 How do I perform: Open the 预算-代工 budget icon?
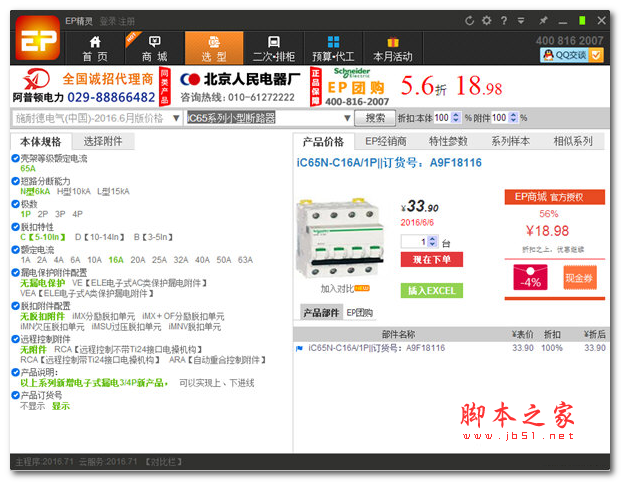coord(333,41)
